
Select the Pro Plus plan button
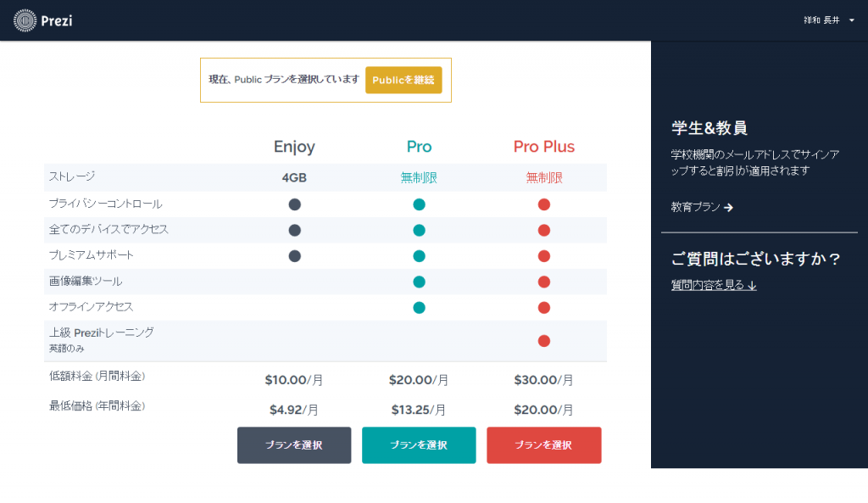(543, 444)
